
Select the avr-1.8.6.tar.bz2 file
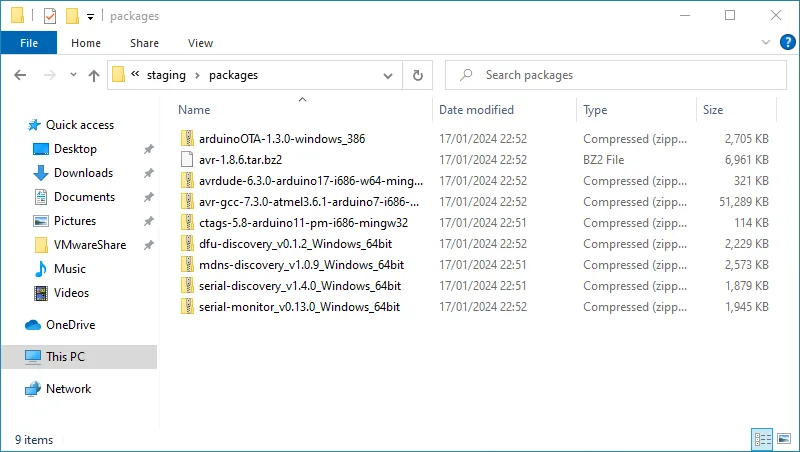(240, 160)
